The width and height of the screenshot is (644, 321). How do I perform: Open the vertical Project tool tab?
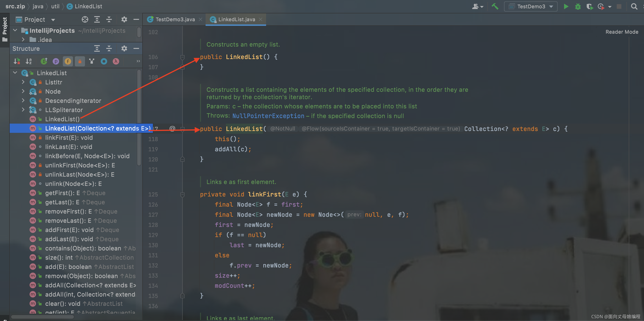4,26
